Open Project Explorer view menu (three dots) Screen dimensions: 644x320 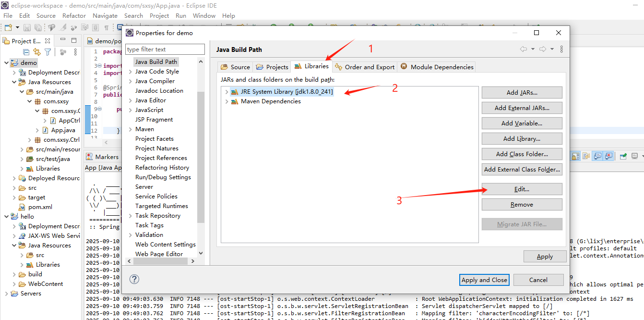pos(75,52)
